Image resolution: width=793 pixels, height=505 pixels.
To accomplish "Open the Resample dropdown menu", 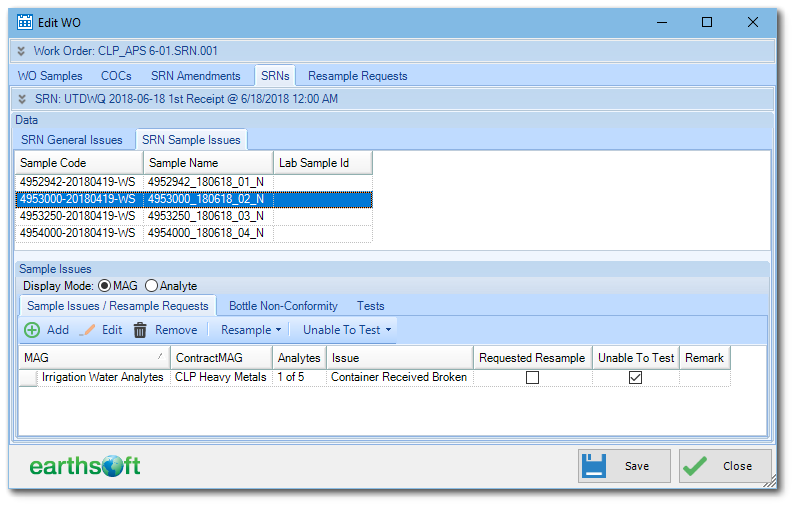I will point(251,330).
